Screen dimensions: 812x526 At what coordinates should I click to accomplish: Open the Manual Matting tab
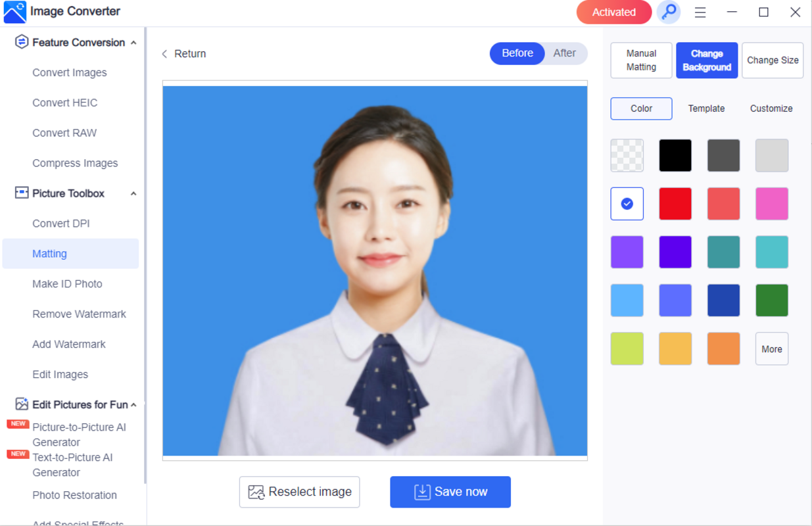[641, 60]
